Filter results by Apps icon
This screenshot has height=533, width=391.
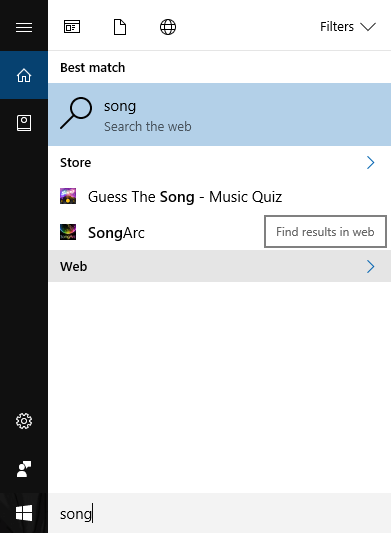click(x=72, y=27)
